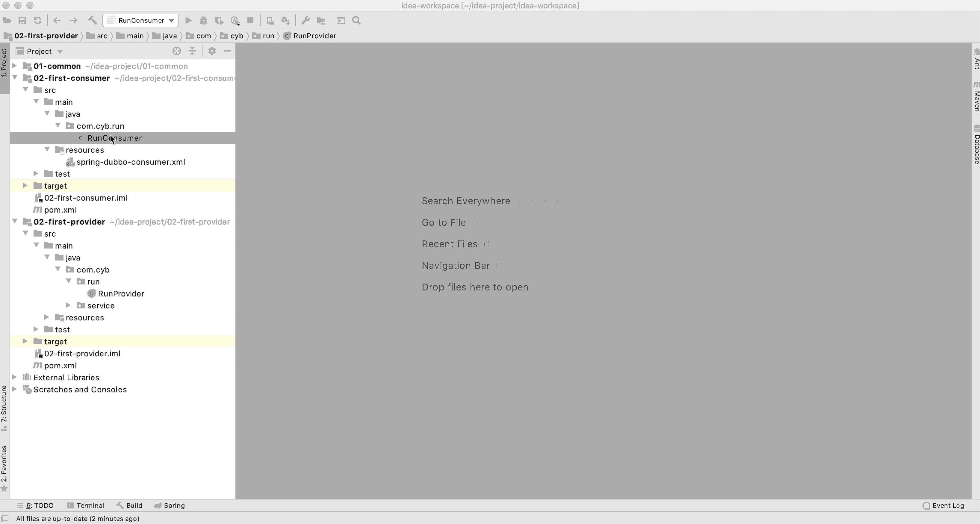The height and width of the screenshot is (524, 980).
Task: Expand the 01-common project tree item
Action: (x=14, y=65)
